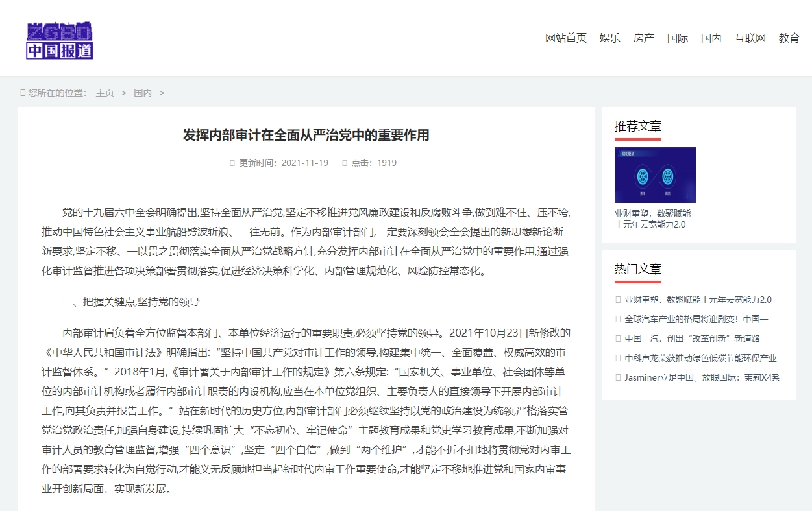Open 中国一汽 改革创新 hot article link

tap(692, 339)
